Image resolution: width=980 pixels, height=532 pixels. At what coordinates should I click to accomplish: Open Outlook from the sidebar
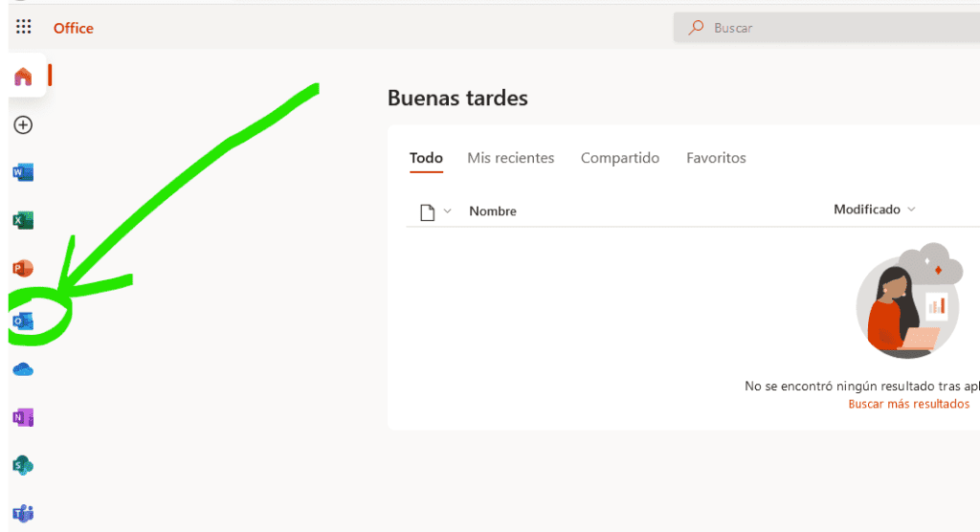click(x=23, y=321)
